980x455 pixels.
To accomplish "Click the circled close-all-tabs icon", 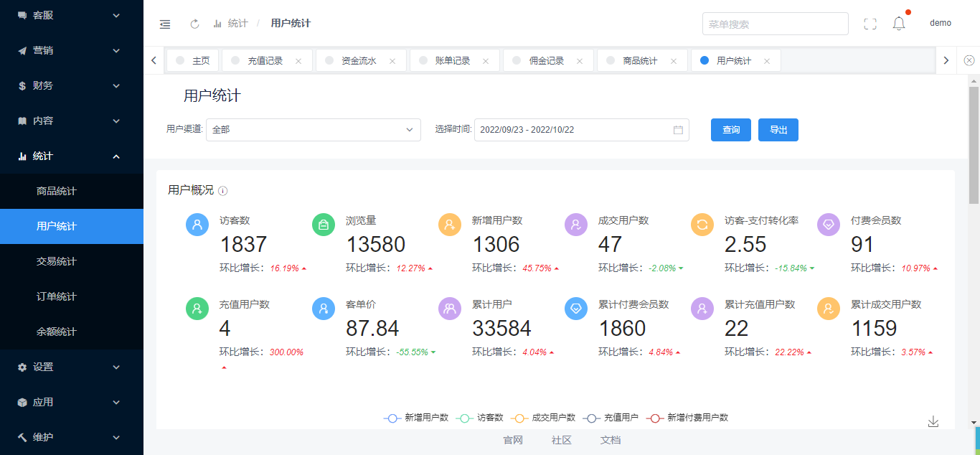I will tap(969, 60).
